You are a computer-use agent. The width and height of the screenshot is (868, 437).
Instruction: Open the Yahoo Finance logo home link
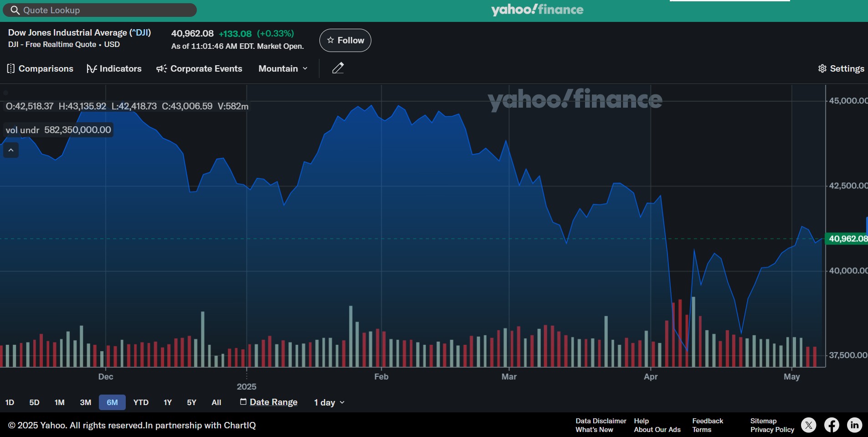pos(537,10)
